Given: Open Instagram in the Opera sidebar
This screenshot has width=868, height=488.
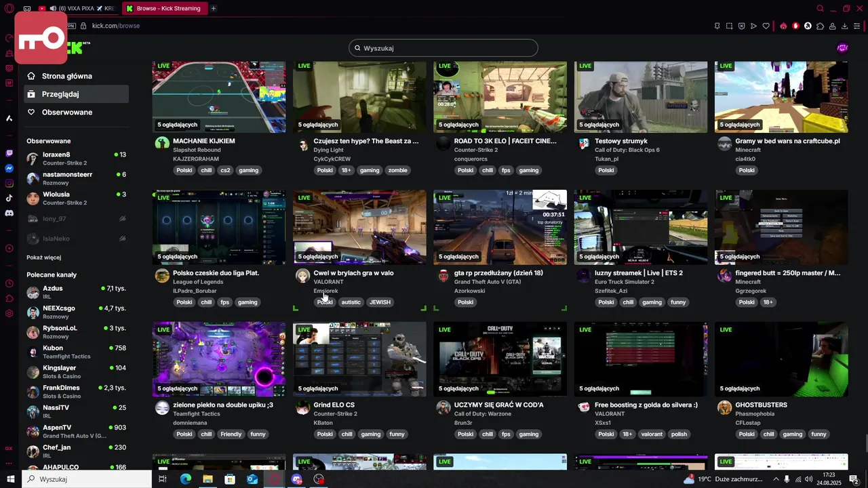Looking at the screenshot, I should pos(9,183).
